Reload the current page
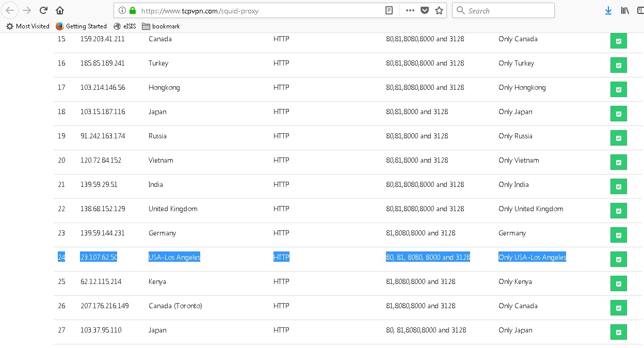 click(x=44, y=10)
